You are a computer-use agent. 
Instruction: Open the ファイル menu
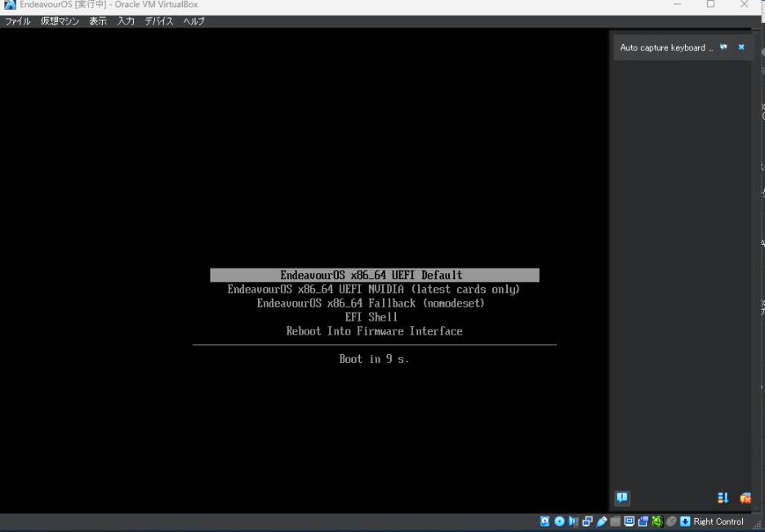click(x=18, y=21)
